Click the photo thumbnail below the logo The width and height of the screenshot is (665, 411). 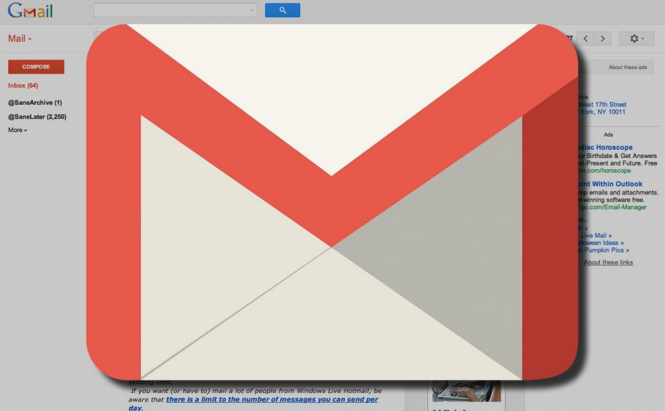[x=467, y=391]
